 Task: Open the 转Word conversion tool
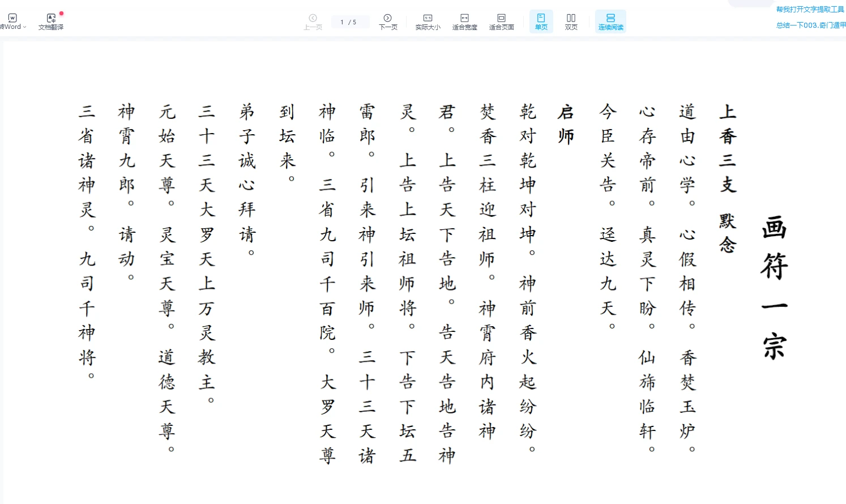(x=11, y=22)
